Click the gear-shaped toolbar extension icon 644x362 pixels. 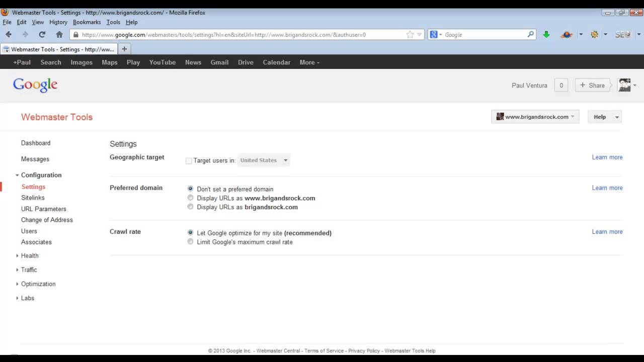pos(594,35)
